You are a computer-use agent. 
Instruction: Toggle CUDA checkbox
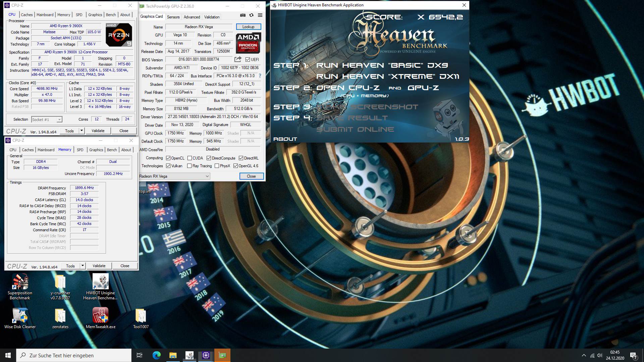(x=190, y=158)
